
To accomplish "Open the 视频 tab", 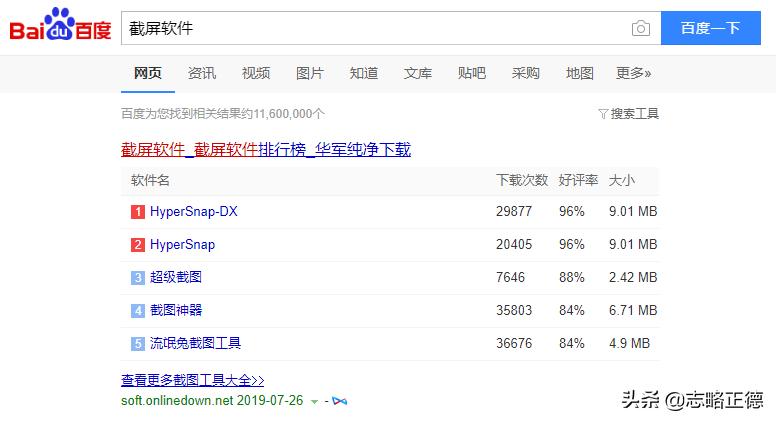I will point(256,73).
